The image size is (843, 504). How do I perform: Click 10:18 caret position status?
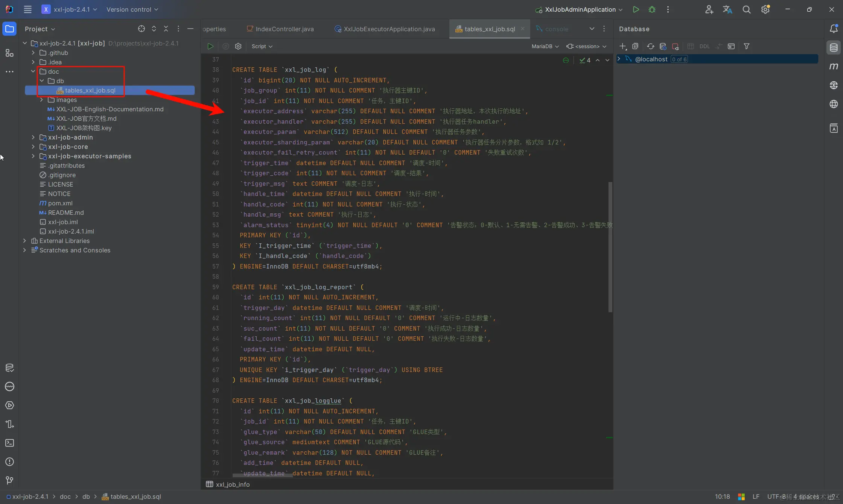722,496
